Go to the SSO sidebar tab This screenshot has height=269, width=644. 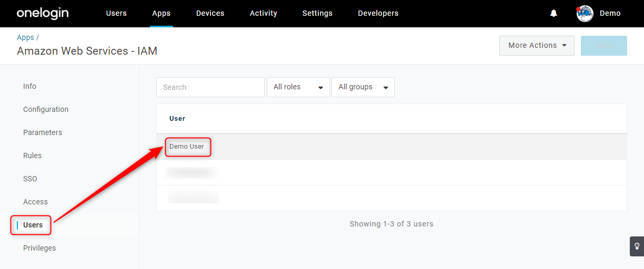tap(30, 179)
